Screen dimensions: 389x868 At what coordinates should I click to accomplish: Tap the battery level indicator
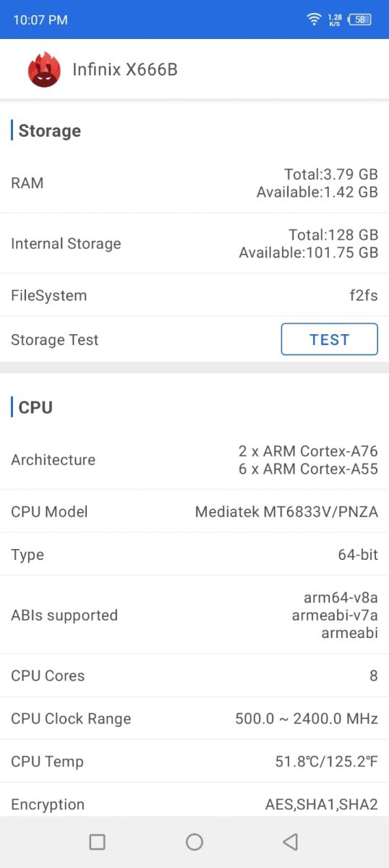point(359,20)
